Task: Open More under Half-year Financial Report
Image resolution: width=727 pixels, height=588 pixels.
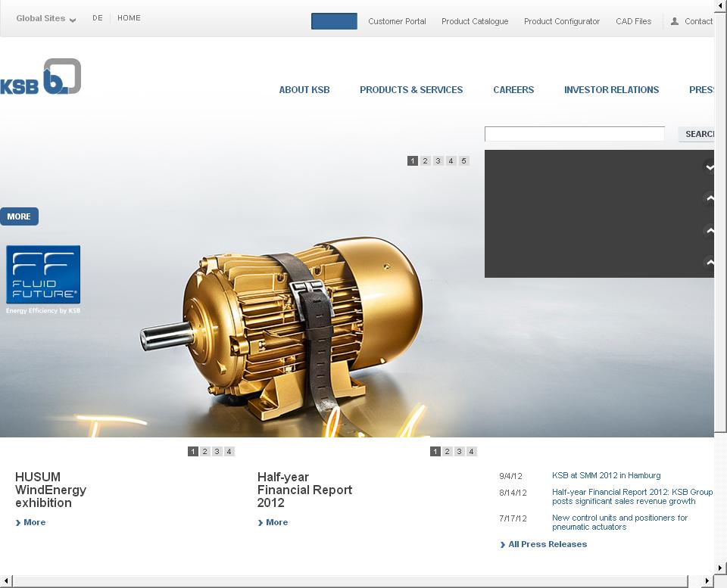Action: (273, 522)
